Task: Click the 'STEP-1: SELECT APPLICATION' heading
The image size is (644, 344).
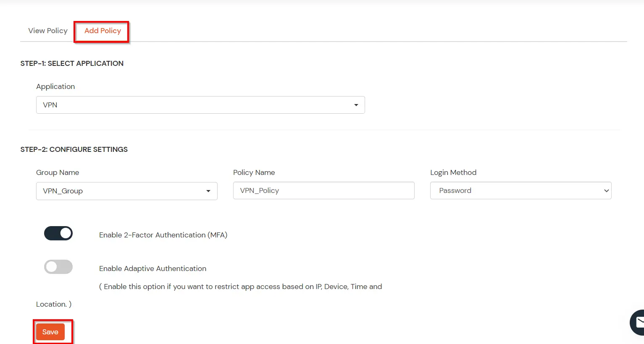Action: tap(72, 63)
